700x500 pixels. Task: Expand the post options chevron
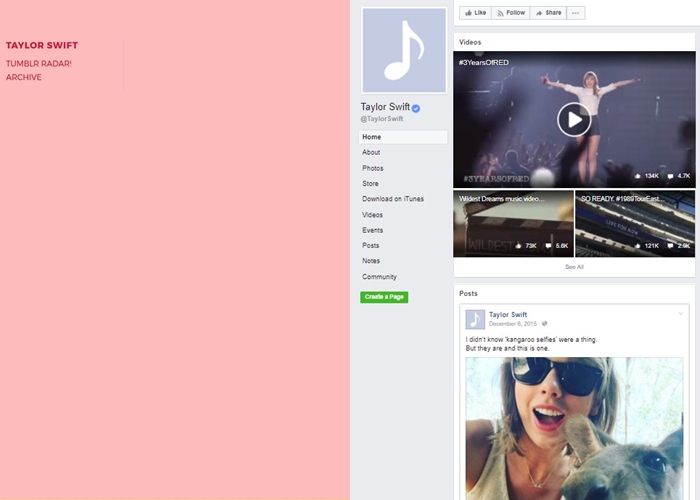tap(681, 314)
